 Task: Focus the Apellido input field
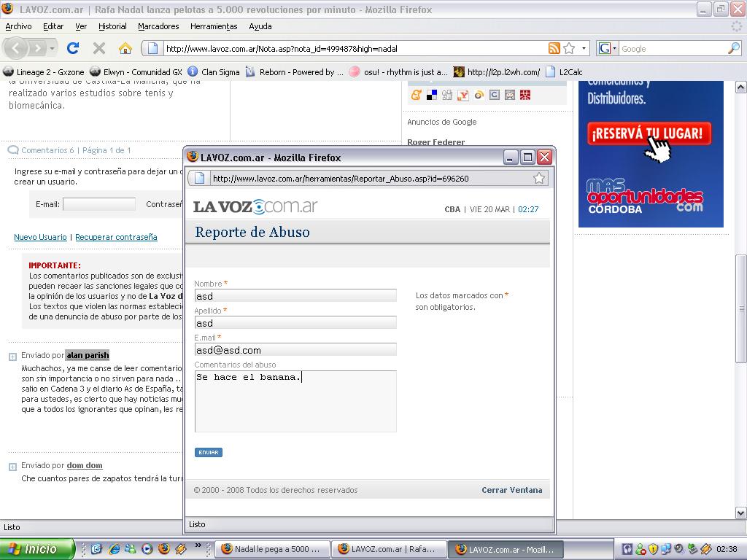pyautogui.click(x=295, y=323)
